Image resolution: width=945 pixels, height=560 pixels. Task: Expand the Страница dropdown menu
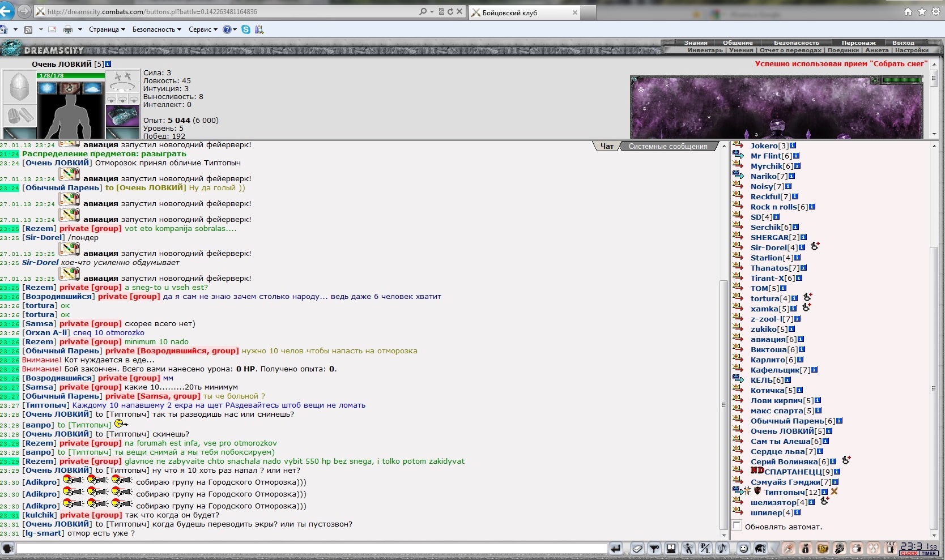(107, 29)
